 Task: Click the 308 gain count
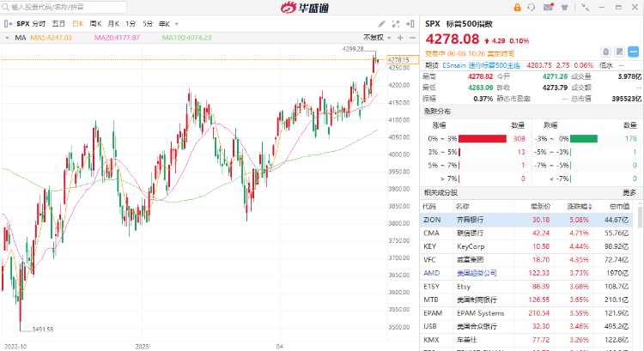click(x=519, y=139)
